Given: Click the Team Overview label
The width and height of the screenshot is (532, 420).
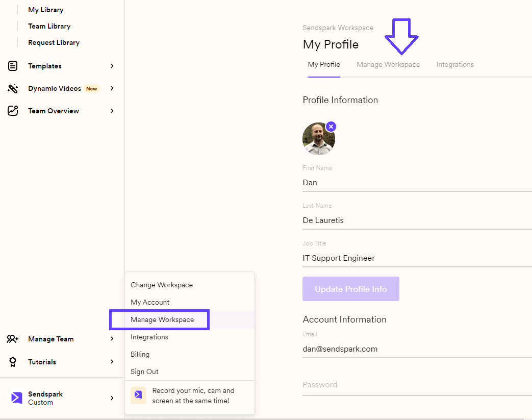Looking at the screenshot, I should click(53, 111).
